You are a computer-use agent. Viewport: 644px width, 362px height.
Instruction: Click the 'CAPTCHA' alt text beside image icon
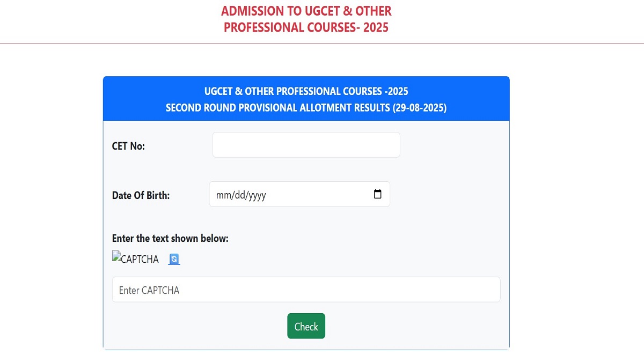point(140,260)
